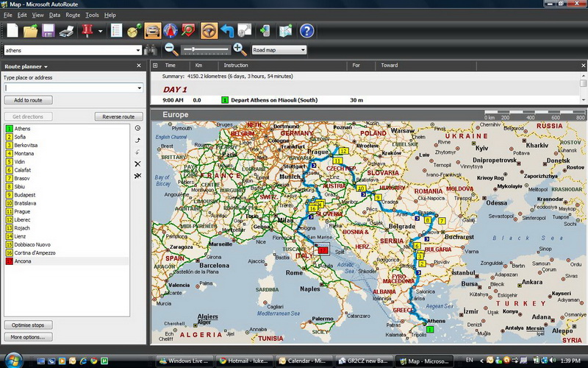Click the send to mobile phone icon

pyautogui.click(x=265, y=31)
